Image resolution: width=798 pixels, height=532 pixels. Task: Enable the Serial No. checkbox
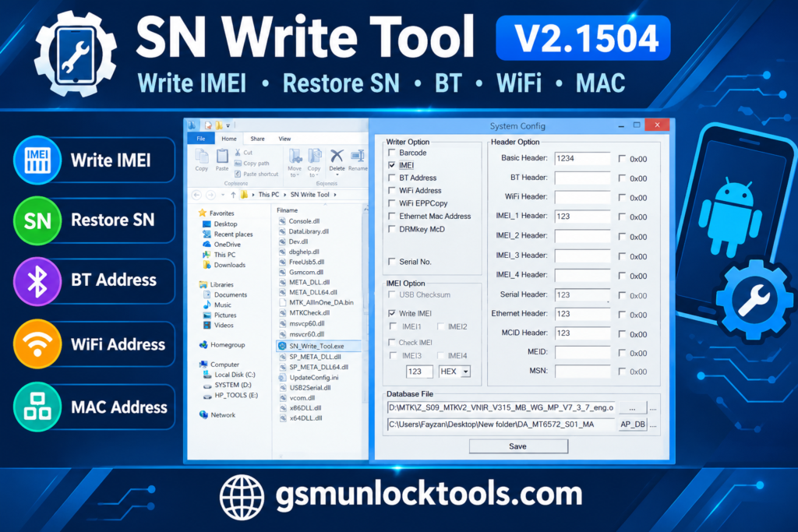click(x=392, y=262)
